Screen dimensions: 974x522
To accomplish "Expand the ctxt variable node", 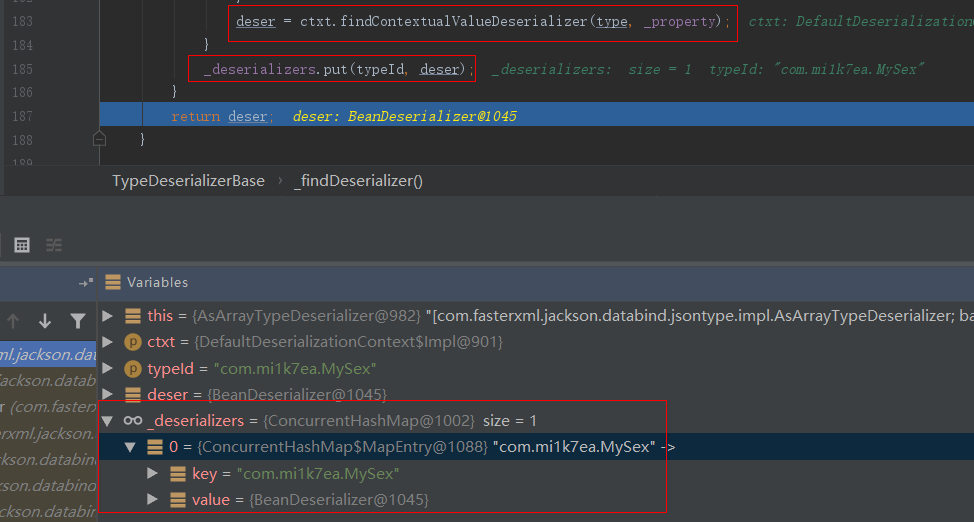I will pyautogui.click(x=108, y=342).
